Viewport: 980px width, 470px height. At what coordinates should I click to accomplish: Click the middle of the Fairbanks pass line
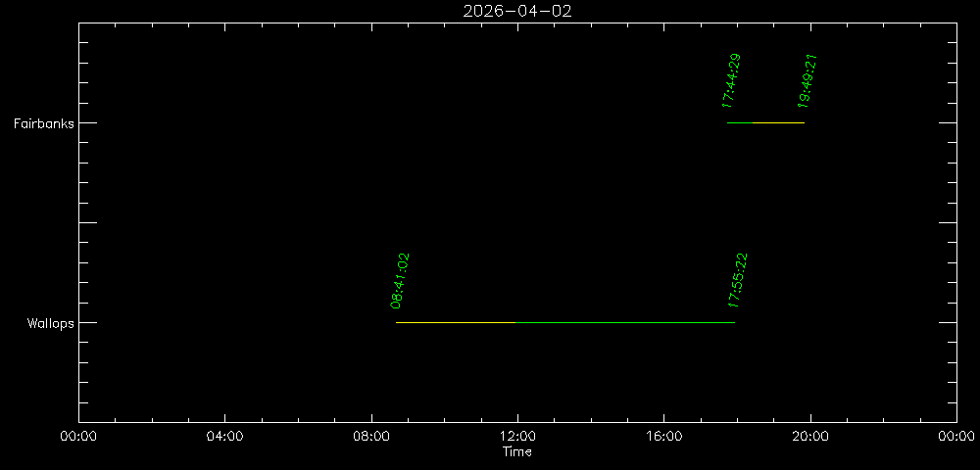click(765, 122)
